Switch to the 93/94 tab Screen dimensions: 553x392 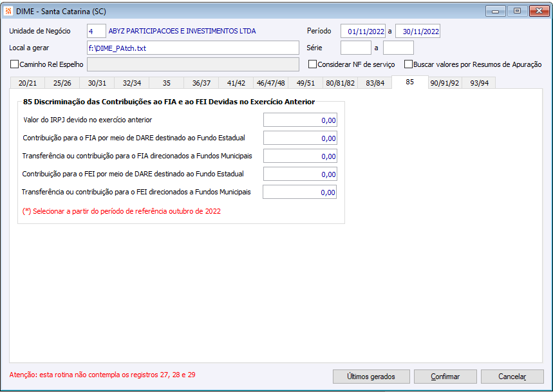point(480,83)
